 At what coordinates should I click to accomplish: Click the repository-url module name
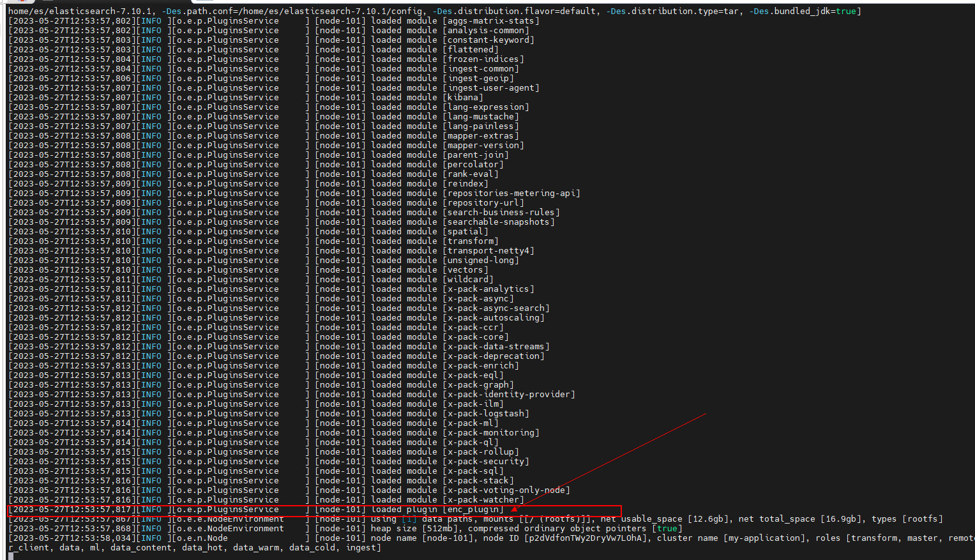[483, 203]
